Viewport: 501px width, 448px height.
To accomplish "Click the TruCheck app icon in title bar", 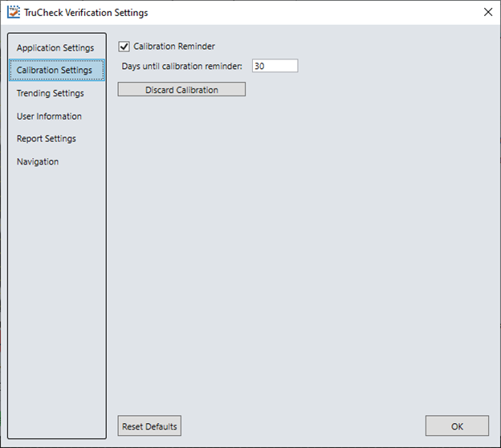I will pyautogui.click(x=14, y=13).
